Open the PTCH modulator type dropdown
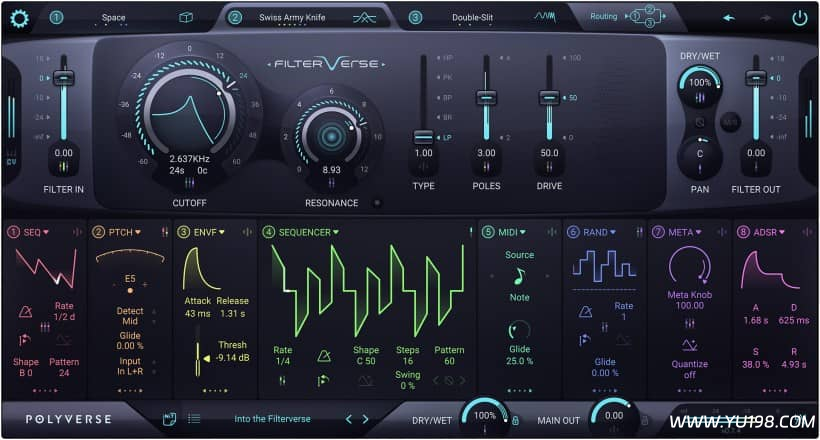The width and height of the screenshot is (820, 440). pyautogui.click(x=124, y=232)
